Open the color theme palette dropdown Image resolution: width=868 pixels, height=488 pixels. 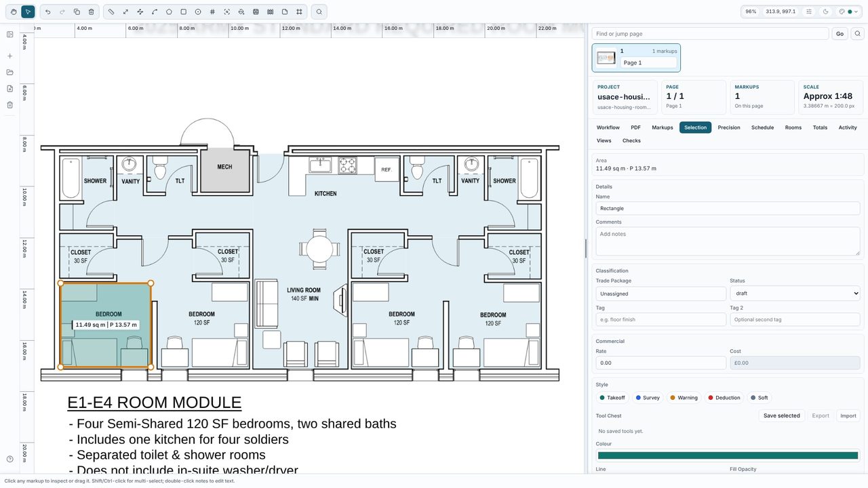[x=848, y=12]
